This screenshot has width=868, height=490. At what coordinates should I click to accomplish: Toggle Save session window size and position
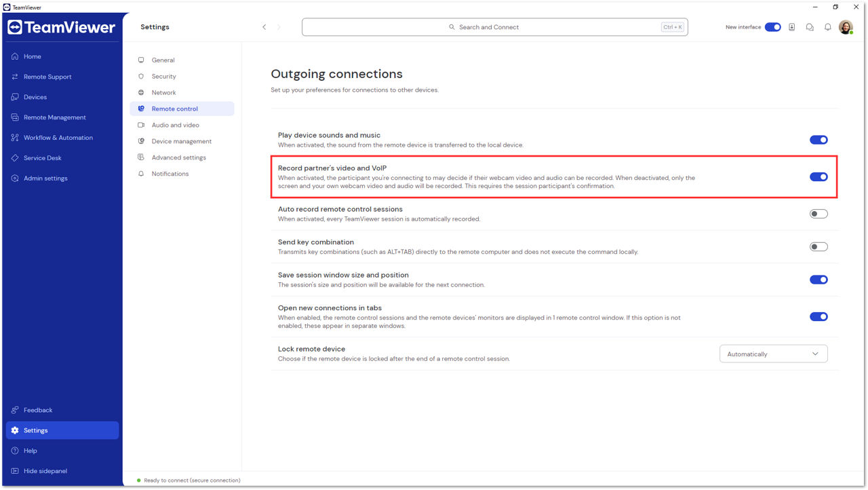tap(818, 280)
